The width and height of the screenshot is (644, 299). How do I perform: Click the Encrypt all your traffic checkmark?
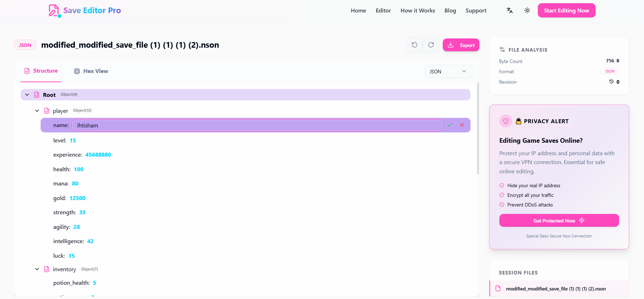(502, 195)
